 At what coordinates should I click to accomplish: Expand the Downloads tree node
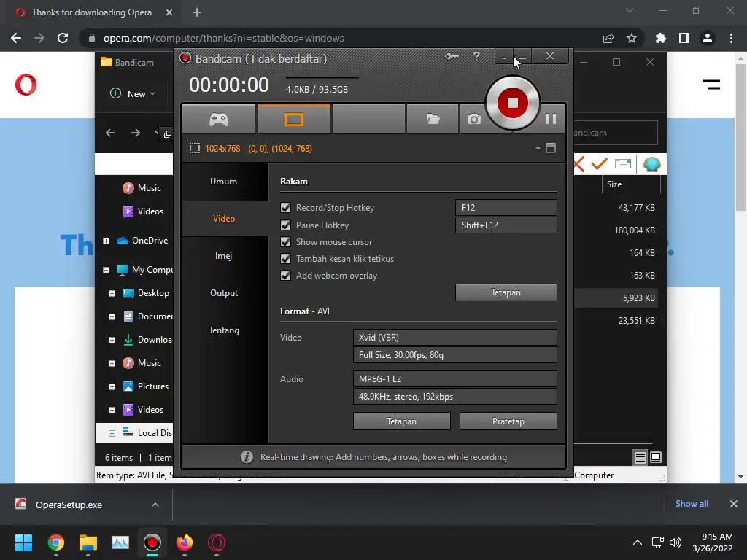[x=112, y=340]
